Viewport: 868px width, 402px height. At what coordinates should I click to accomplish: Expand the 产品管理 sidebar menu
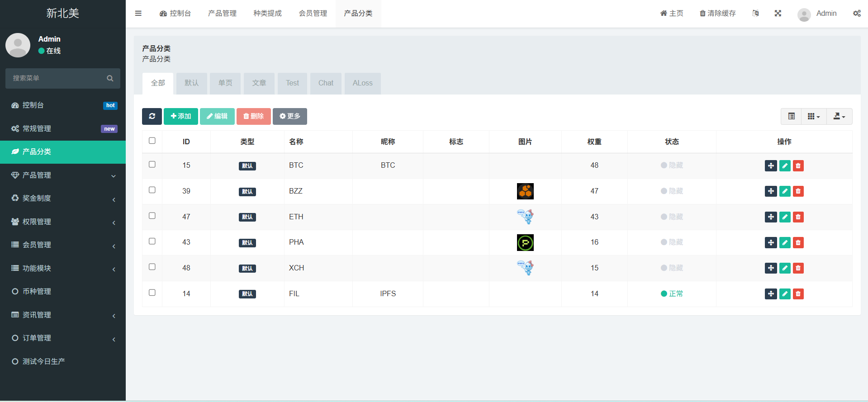(63, 175)
